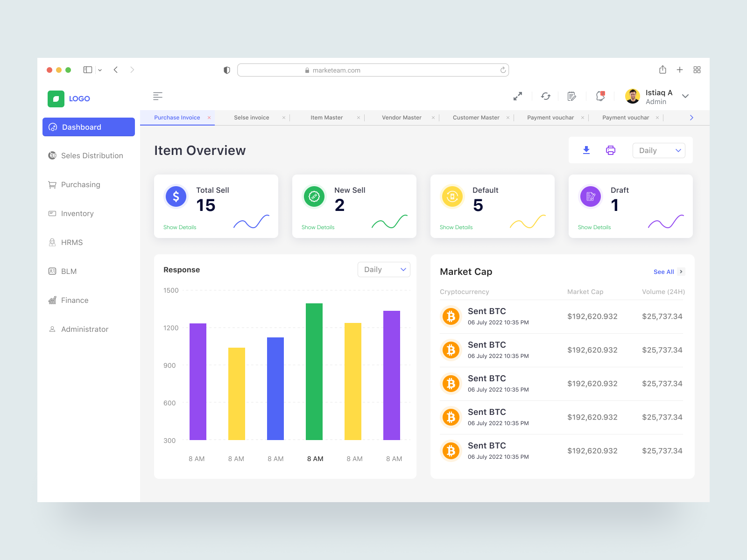The image size is (747, 560).
Task: Select the Finance module icon
Action: pos(52,300)
